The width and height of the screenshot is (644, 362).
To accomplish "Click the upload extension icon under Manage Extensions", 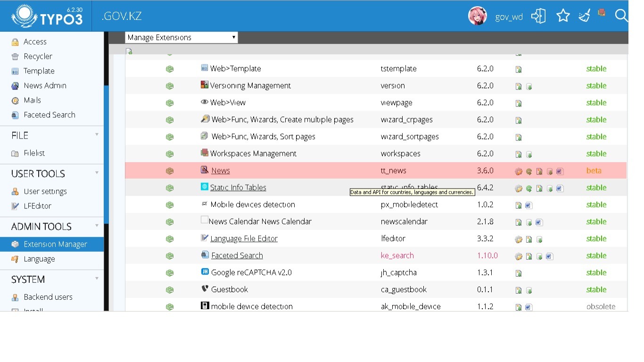I will click(129, 51).
